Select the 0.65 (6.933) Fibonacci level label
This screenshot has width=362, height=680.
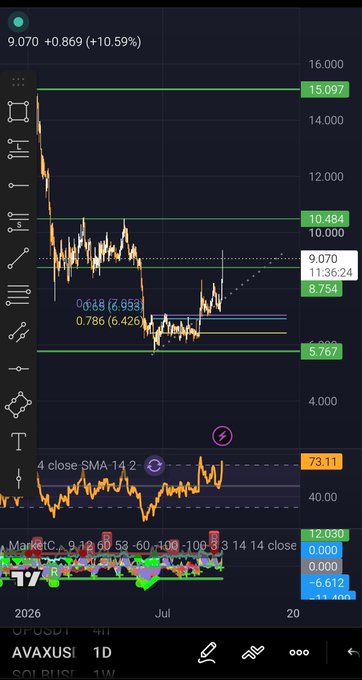coord(112,307)
